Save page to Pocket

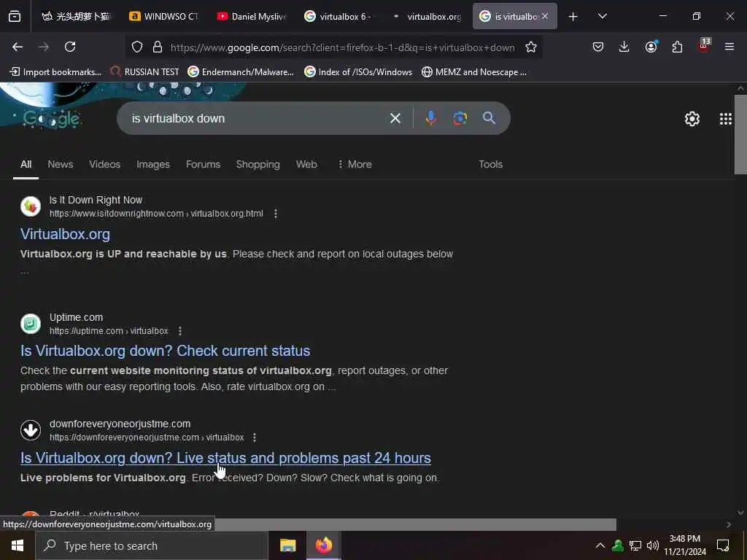click(598, 47)
